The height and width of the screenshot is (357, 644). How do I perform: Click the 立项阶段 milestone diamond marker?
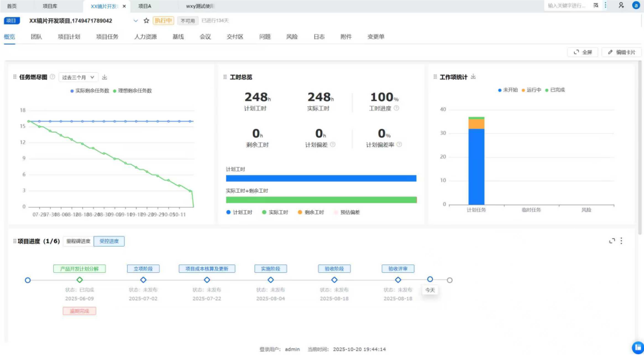(143, 280)
